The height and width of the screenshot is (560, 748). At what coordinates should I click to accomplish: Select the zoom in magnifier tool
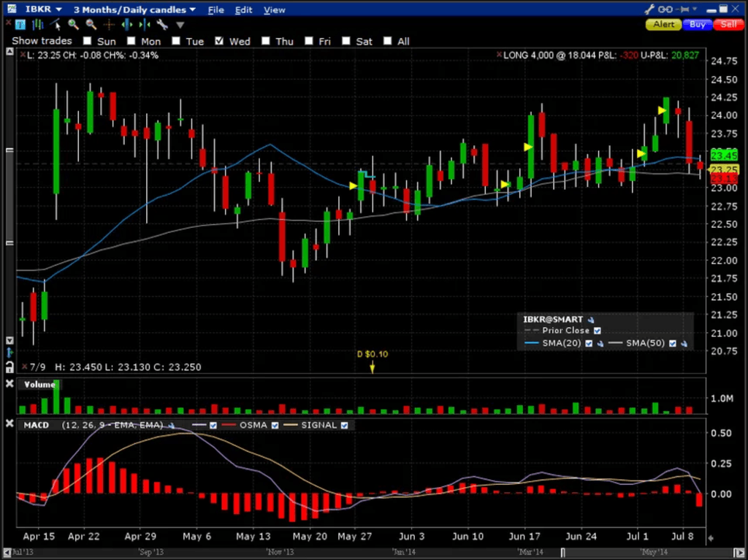(73, 24)
